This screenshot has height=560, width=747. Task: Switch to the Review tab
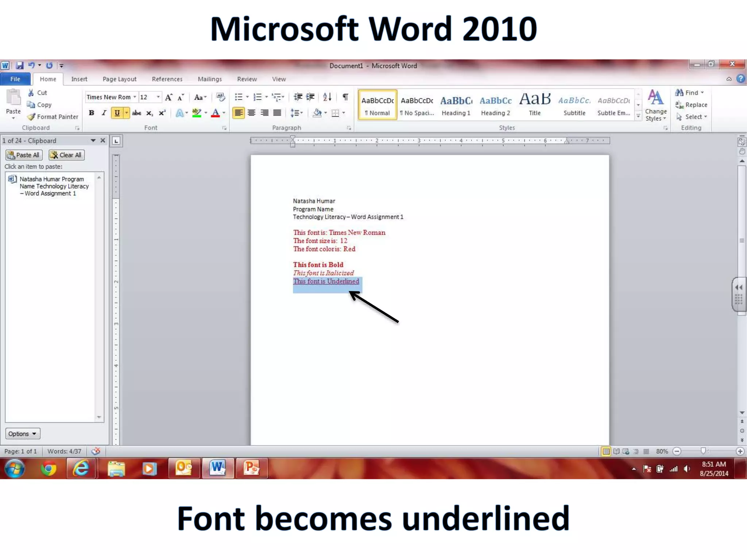pos(247,79)
